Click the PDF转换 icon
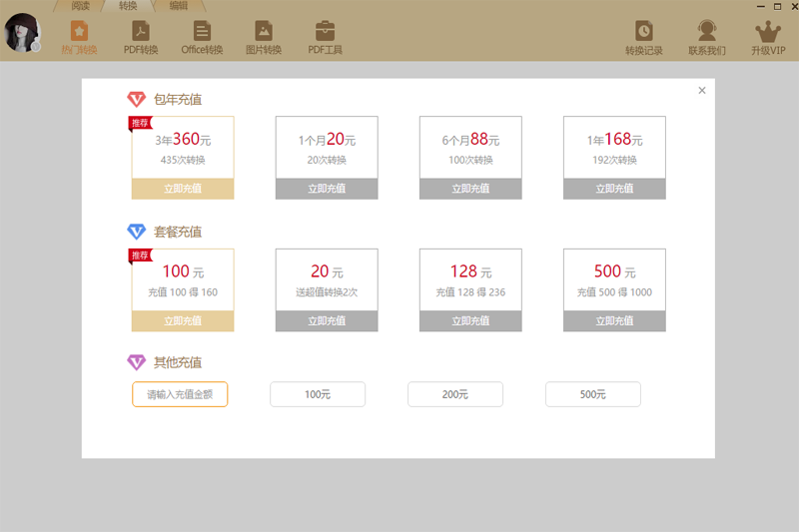 141,34
